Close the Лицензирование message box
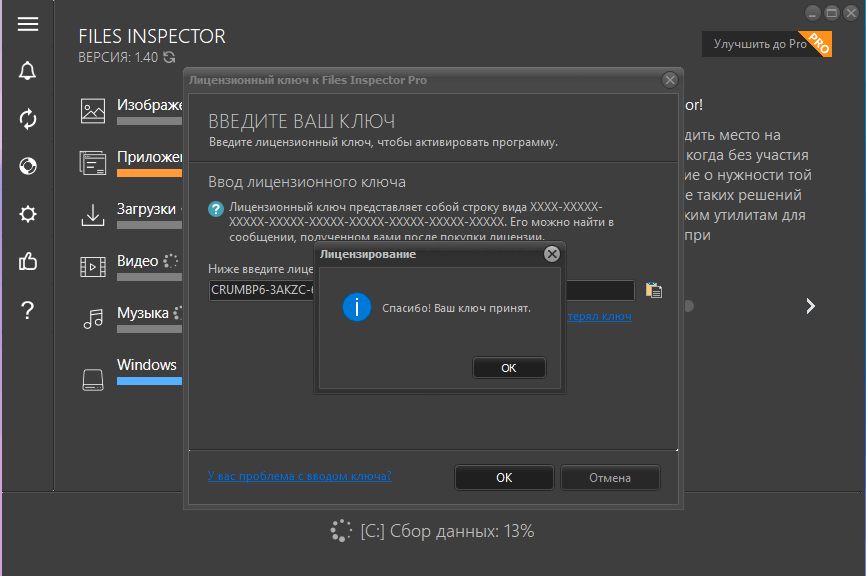This screenshot has width=866, height=576. click(x=552, y=254)
